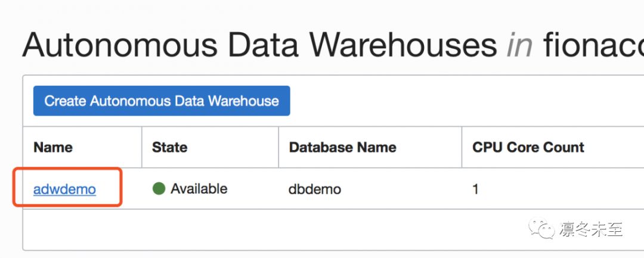Screen dimensions: 644x258
Task: Sort by the Name column header
Action: click(x=53, y=147)
